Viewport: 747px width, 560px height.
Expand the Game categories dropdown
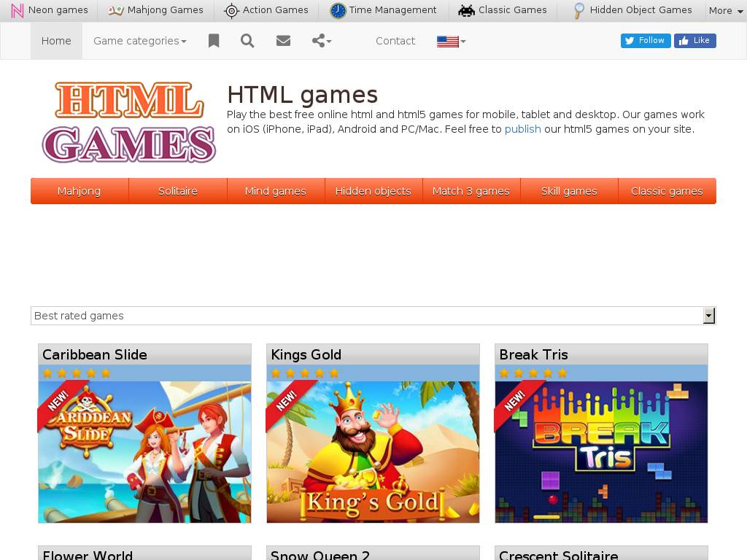(139, 41)
